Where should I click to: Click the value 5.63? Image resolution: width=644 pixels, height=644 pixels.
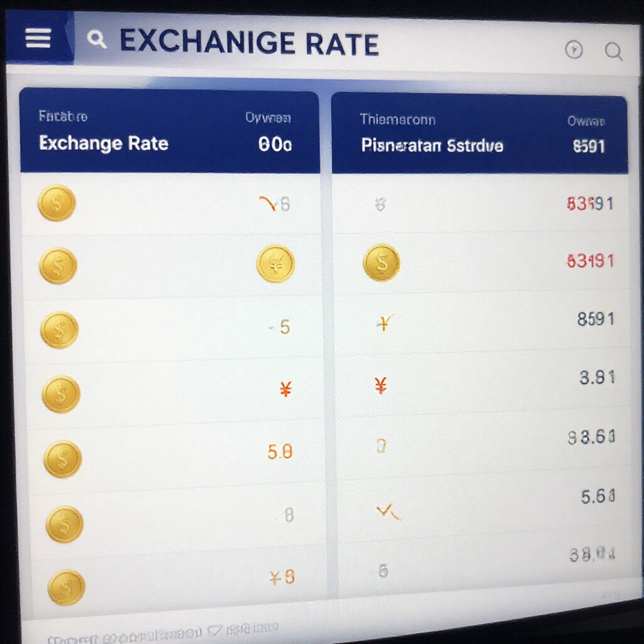click(598, 497)
